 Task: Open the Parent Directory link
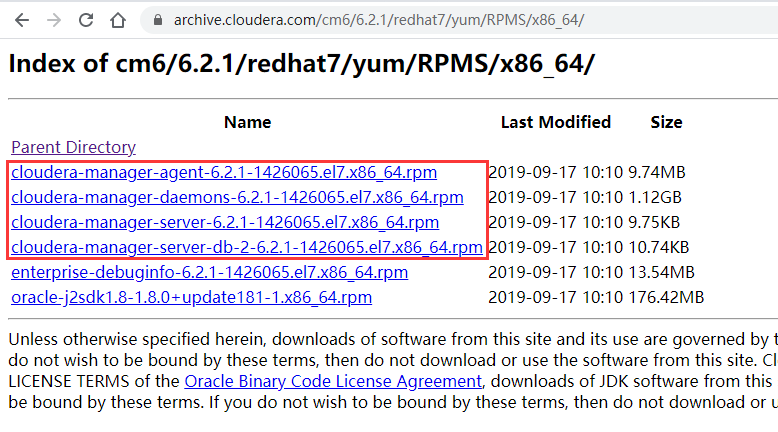click(73, 147)
